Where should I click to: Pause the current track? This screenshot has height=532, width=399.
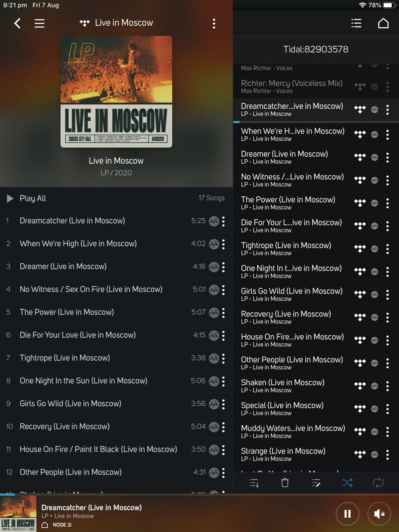(347, 514)
